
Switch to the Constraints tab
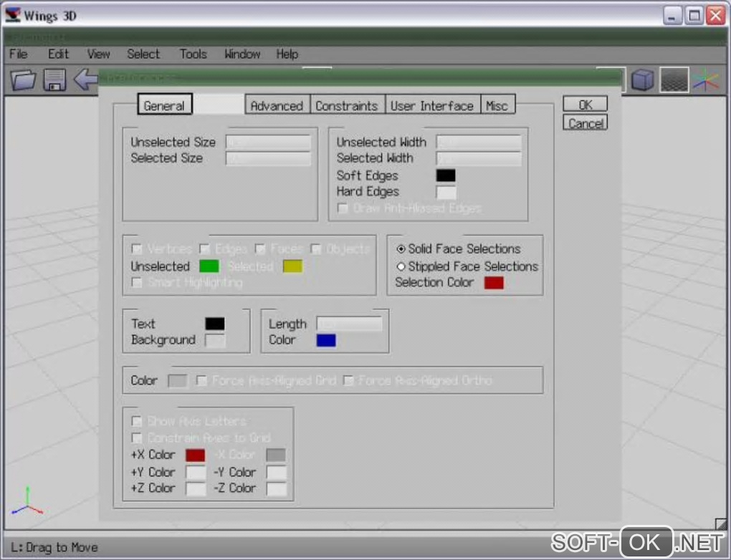click(347, 105)
